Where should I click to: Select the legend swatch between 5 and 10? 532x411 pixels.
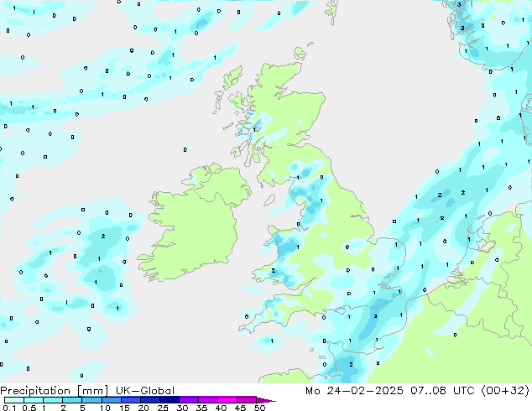(x=91, y=400)
